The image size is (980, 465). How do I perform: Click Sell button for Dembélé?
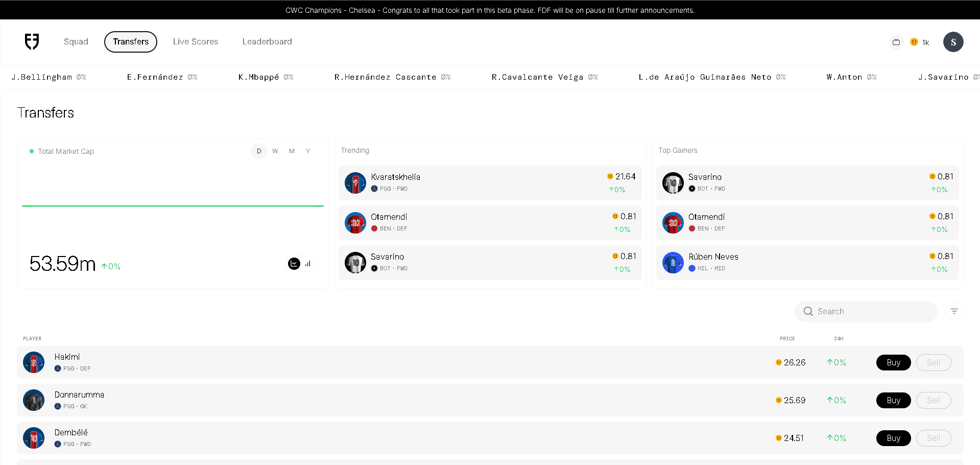tap(933, 438)
